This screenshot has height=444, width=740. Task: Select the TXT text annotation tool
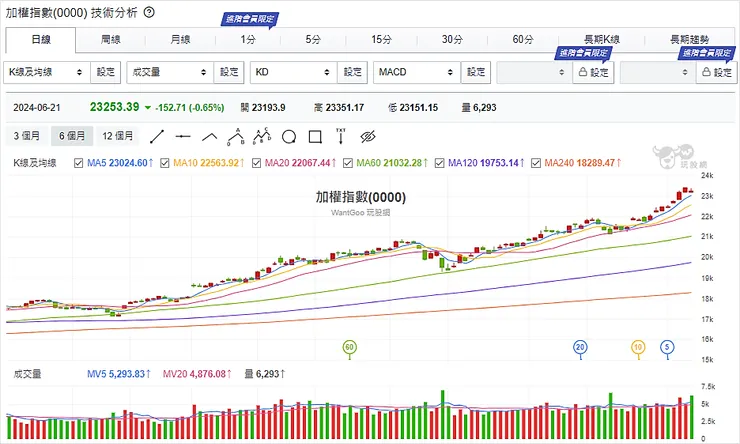341,136
